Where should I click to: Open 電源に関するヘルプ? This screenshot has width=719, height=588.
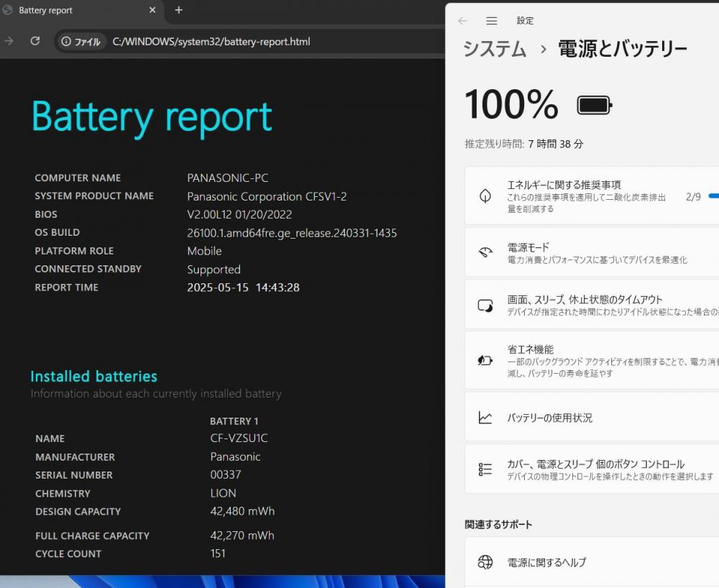coord(592,562)
